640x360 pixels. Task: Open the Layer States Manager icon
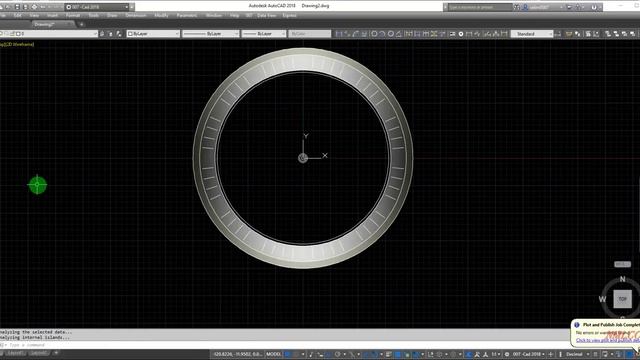tap(119, 34)
